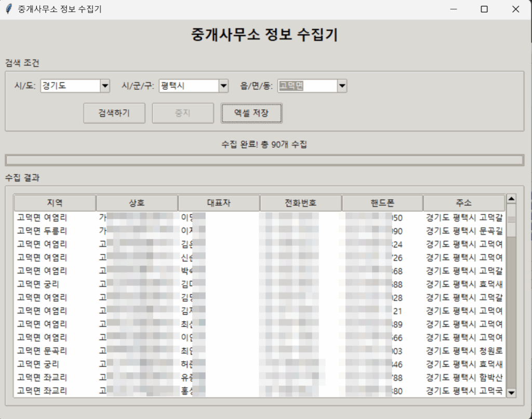This screenshot has width=532, height=419.
Task: Click the collection progress bar
Action: [264, 160]
